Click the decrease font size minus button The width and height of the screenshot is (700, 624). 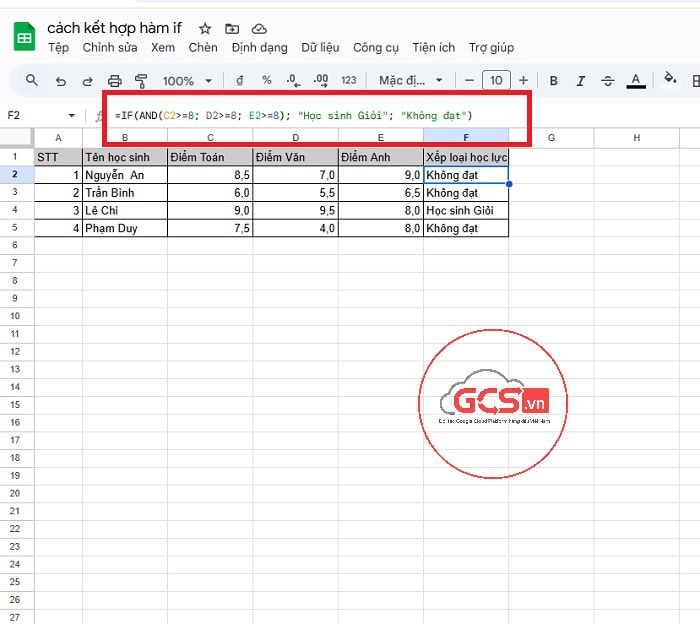469,80
